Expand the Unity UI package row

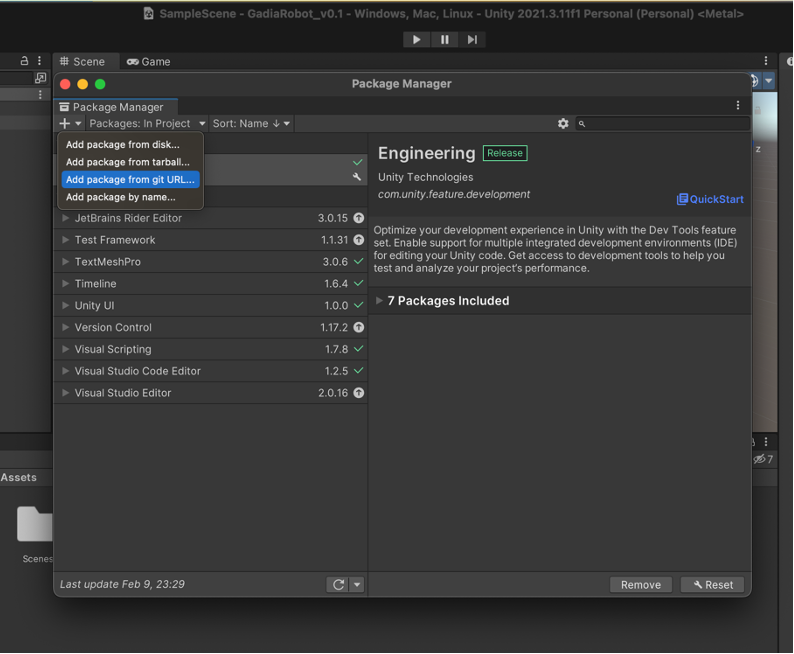point(65,305)
